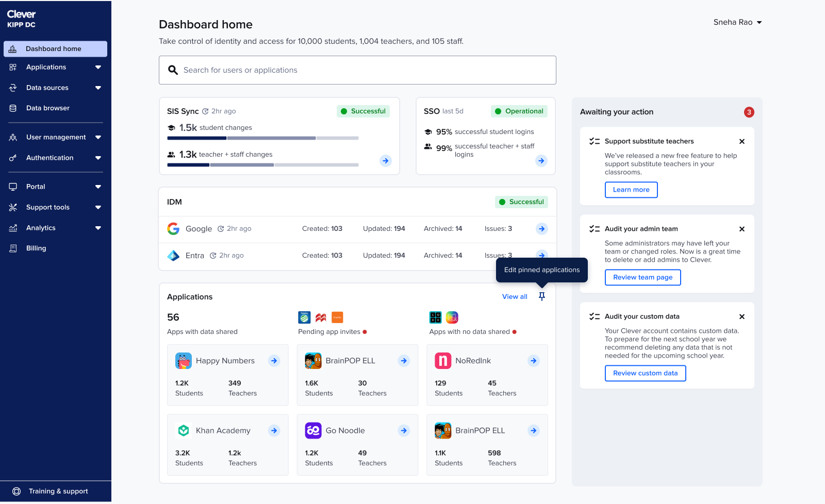This screenshot has width=825, height=504.
Task: Click the student changes progress bar
Action: [x=263, y=138]
